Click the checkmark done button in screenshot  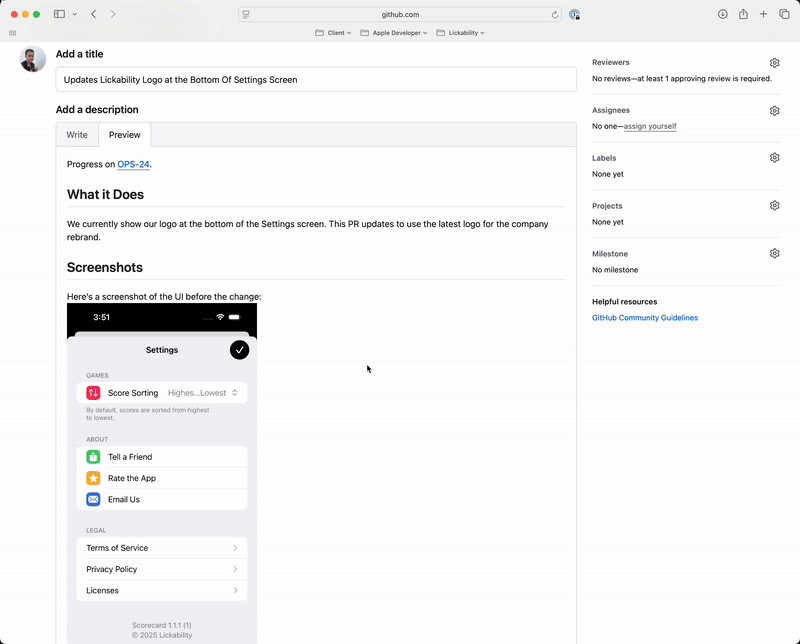click(239, 350)
